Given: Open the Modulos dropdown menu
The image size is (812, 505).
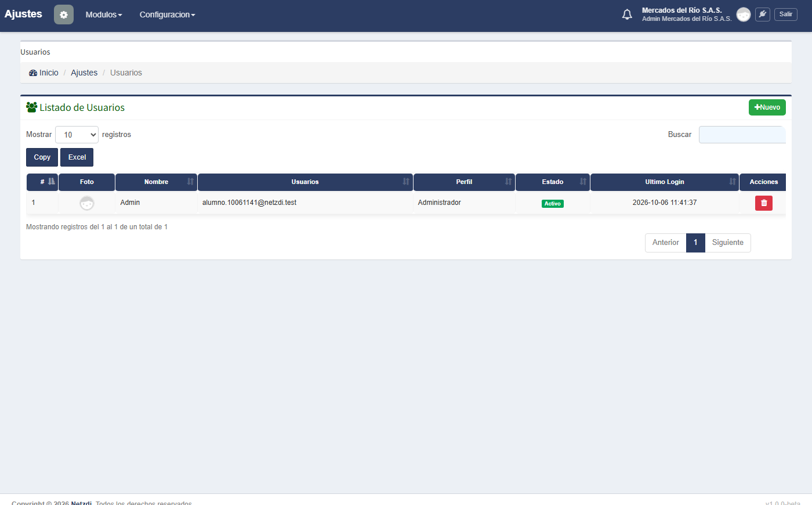Looking at the screenshot, I should coord(104,15).
